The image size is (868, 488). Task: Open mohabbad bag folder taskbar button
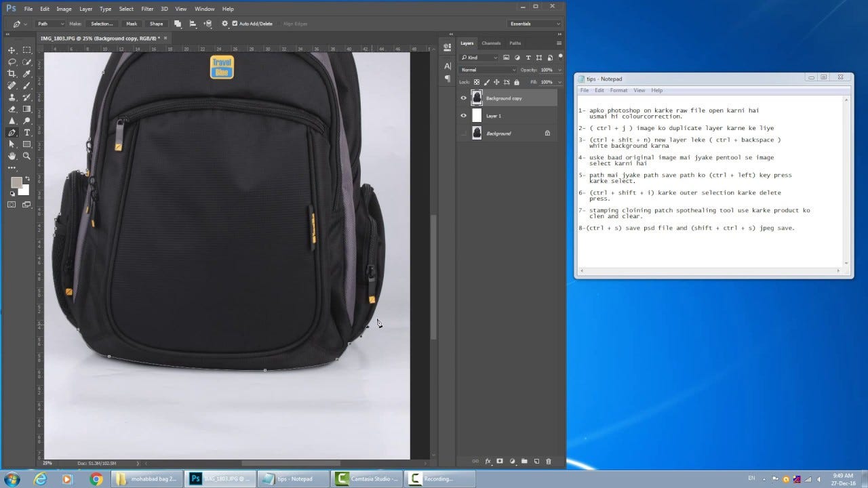[147, 479]
